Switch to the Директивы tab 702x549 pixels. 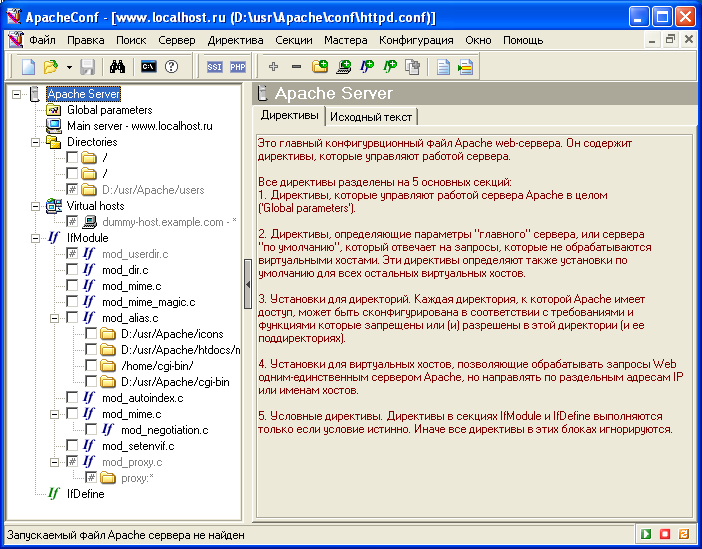point(289,116)
